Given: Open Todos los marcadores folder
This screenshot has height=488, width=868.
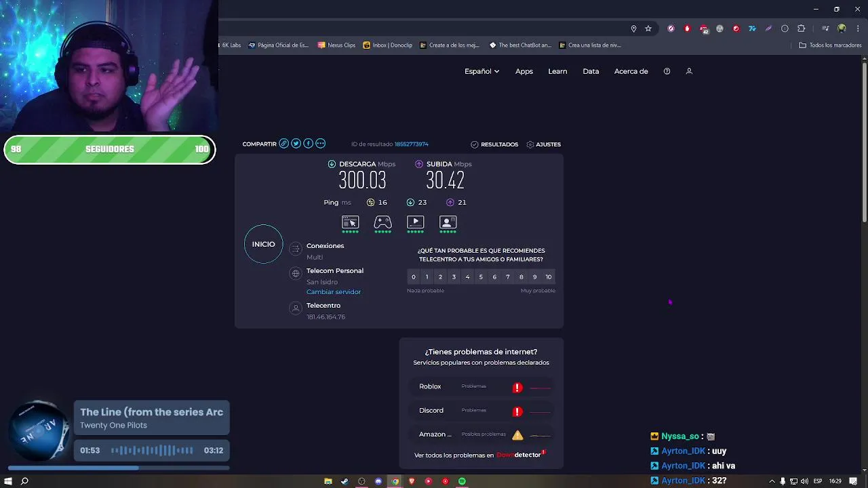Looking at the screenshot, I should [x=830, y=45].
